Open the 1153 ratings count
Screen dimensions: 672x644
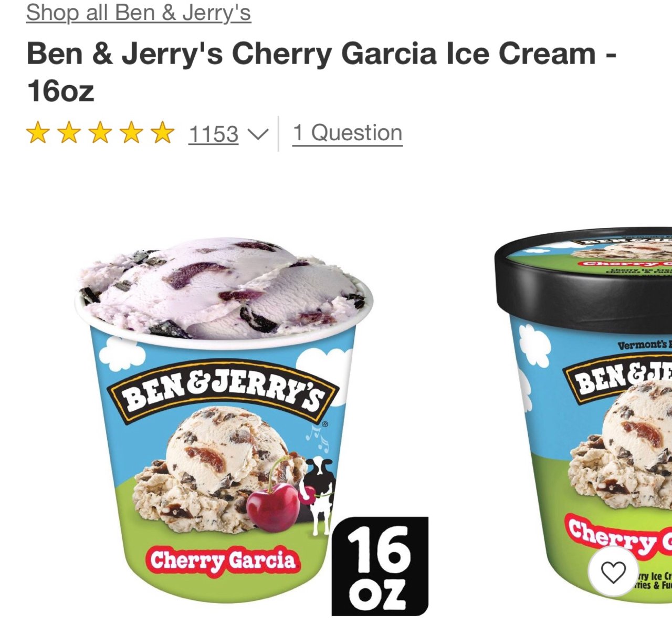[214, 134]
